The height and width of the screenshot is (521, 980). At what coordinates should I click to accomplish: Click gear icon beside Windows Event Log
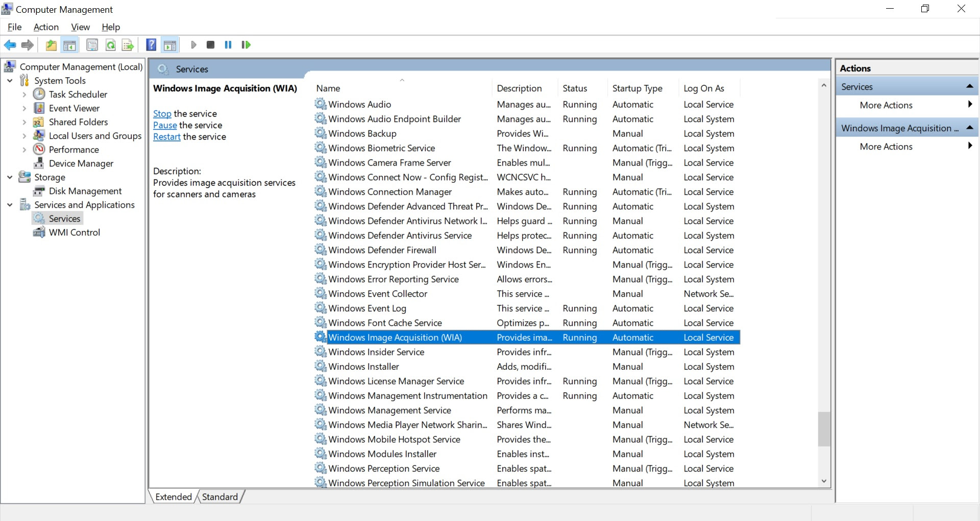(321, 308)
